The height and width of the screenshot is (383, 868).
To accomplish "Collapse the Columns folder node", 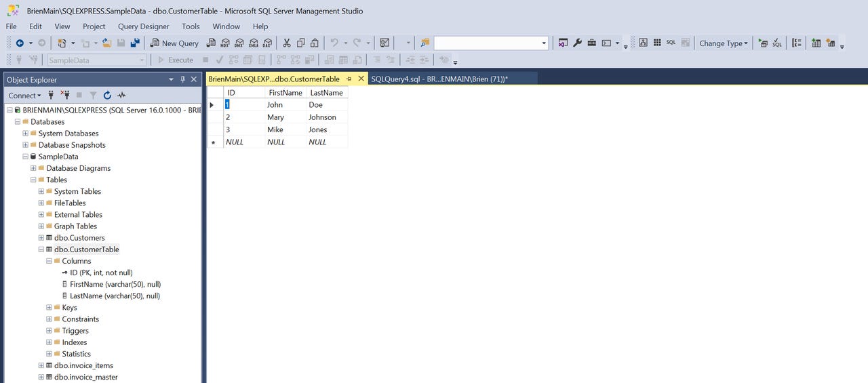I will point(50,261).
